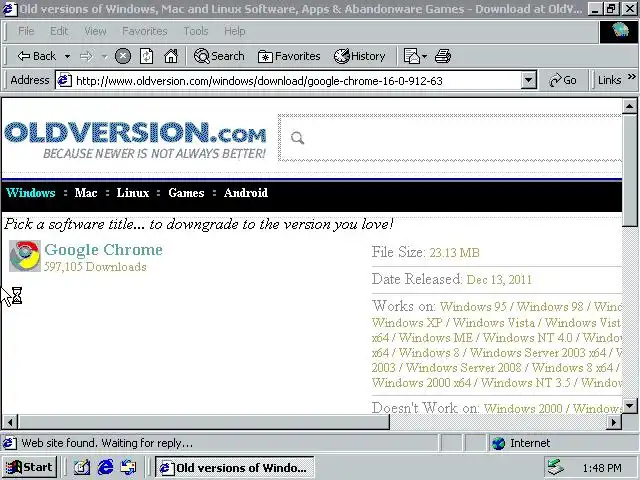Click the Windows NT 3.5 link
This screenshot has height=480, width=640.
click(x=526, y=383)
